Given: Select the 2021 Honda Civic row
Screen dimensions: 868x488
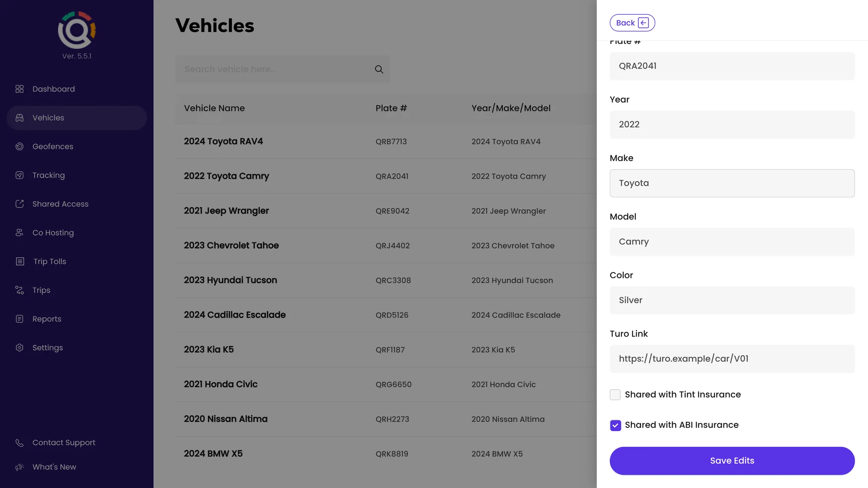Looking at the screenshot, I should point(386,384).
